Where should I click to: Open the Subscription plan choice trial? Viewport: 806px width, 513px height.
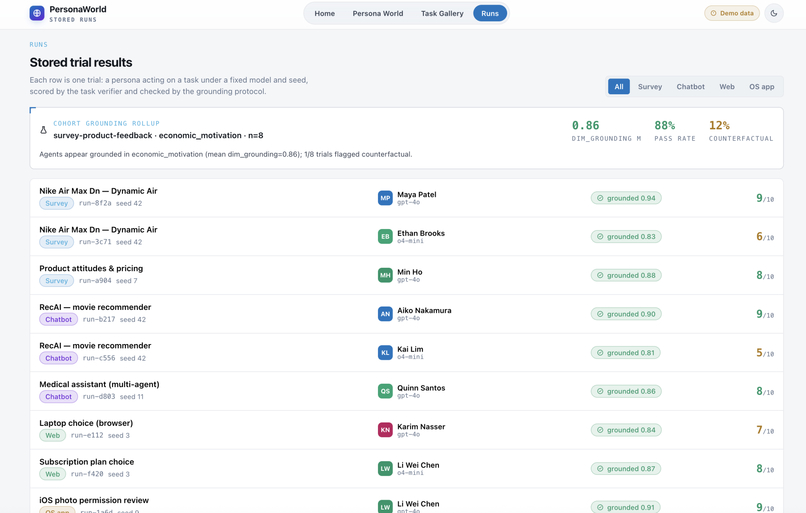[x=86, y=462]
